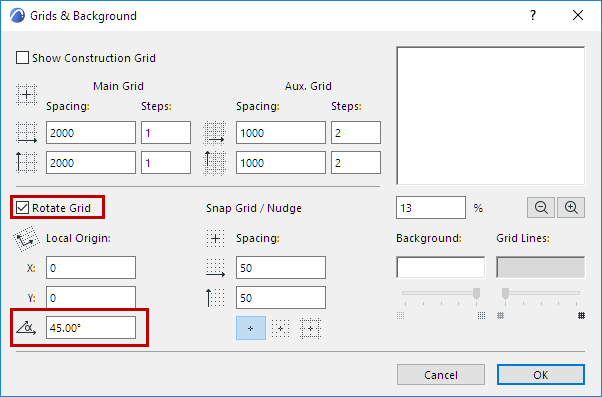Open the help question mark button

[533, 16]
